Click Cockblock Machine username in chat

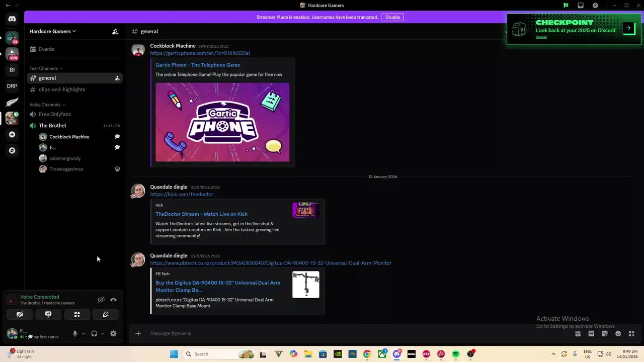click(173, 46)
